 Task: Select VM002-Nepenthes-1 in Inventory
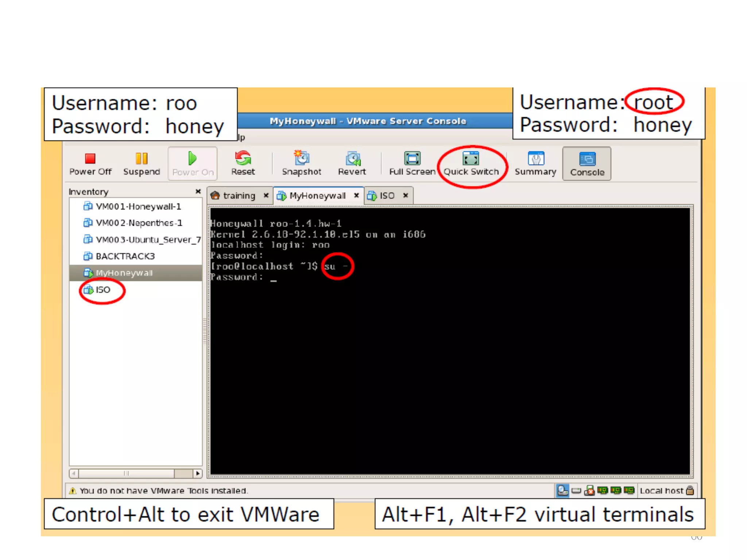[x=139, y=223]
